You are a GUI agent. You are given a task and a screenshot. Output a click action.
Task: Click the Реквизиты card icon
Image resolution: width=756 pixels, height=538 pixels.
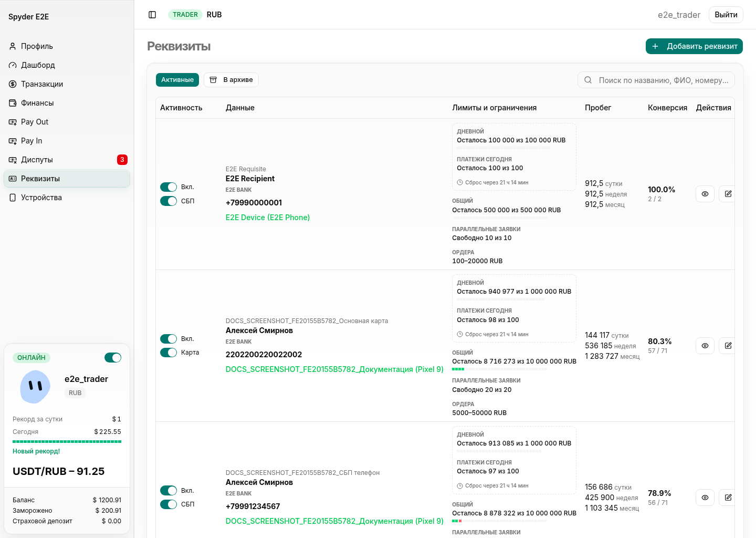[x=13, y=179]
